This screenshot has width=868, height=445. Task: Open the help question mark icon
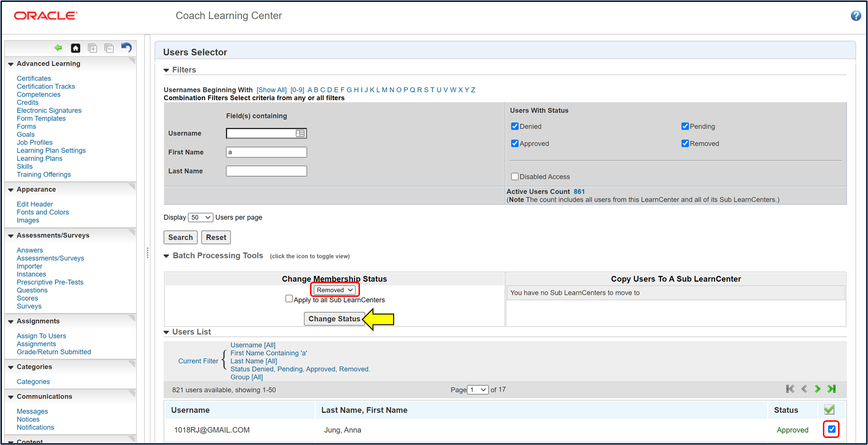tap(856, 16)
